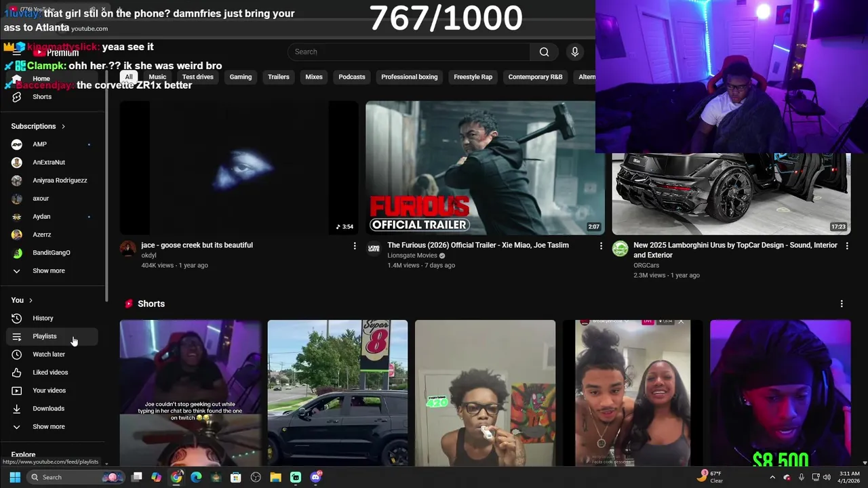Open File Explorer from the taskbar

pyautogui.click(x=275, y=477)
